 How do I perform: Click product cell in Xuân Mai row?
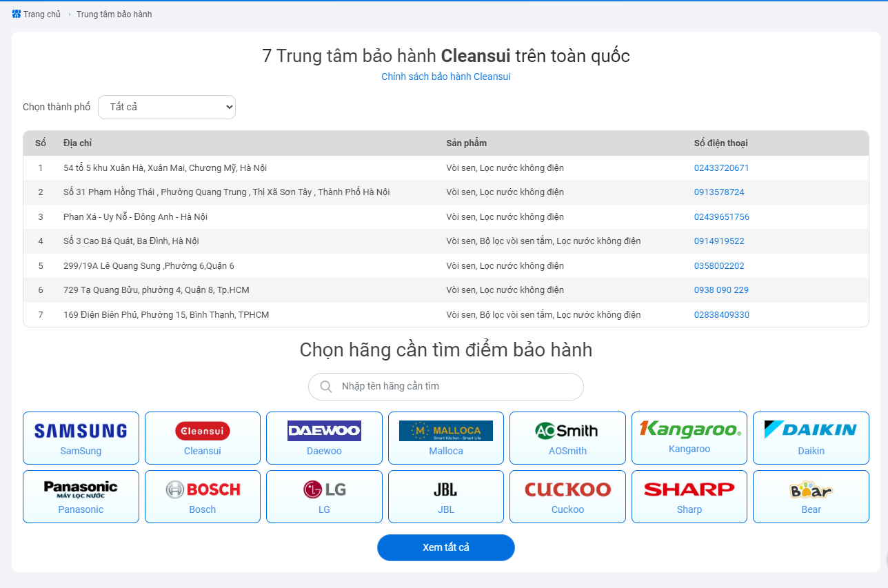pyautogui.click(x=505, y=168)
